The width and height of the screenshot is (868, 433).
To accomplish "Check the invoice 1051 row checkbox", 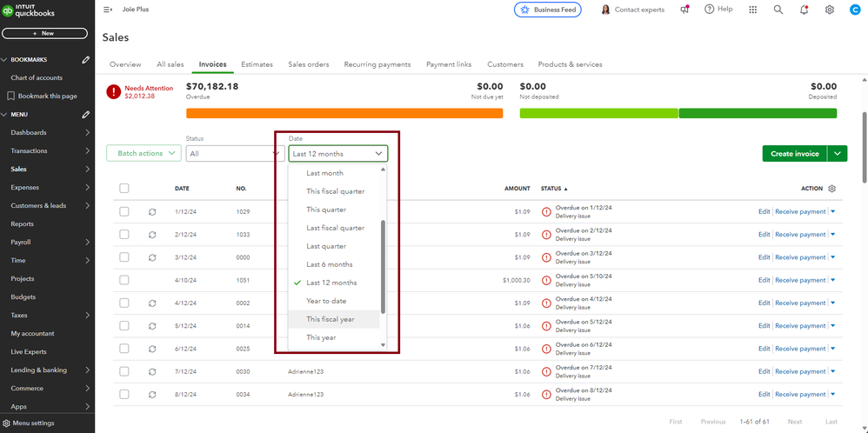I will coord(124,280).
